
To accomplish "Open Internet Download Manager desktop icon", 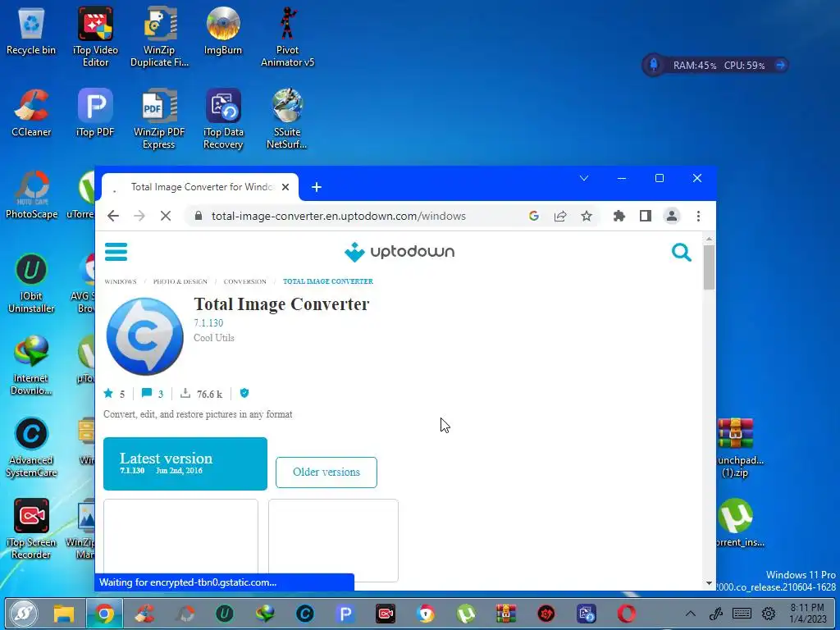I will 31,365.
